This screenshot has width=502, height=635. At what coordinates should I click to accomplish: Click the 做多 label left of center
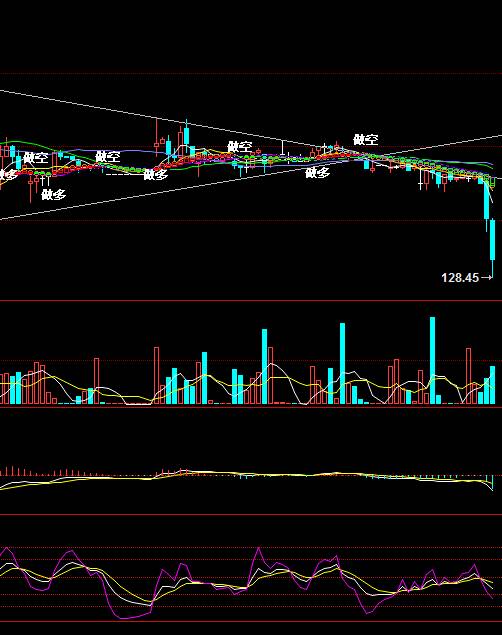click(156, 175)
